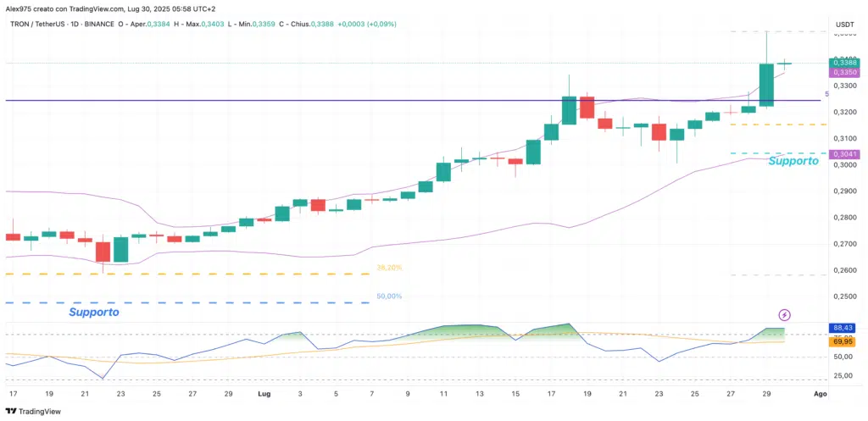Screen dimensions: 868x421
Task: Click the 50,00% Fibonacci level label
Action: tap(388, 296)
